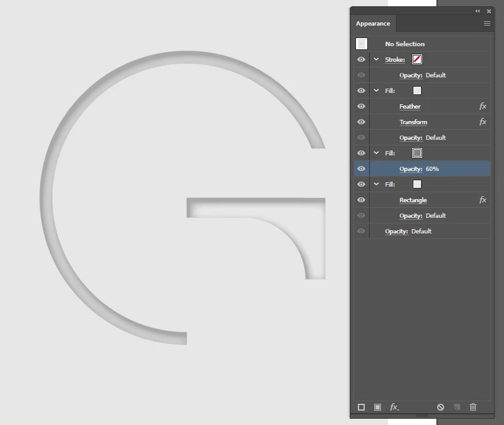Close the Appearance panel
Image resolution: width=504 pixels, height=425 pixels.
(x=489, y=11)
